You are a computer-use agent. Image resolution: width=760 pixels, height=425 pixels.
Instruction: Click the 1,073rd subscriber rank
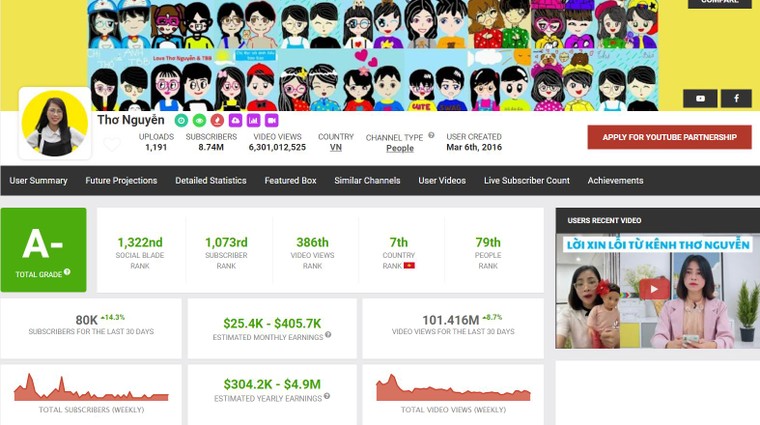click(226, 242)
